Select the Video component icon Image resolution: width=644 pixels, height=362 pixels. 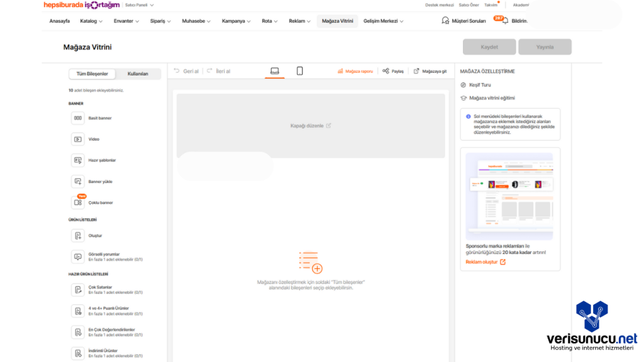tap(77, 139)
